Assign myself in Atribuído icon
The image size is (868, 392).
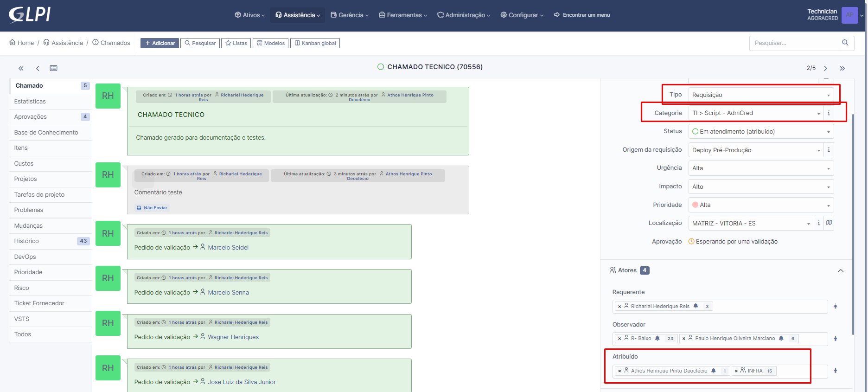836,371
